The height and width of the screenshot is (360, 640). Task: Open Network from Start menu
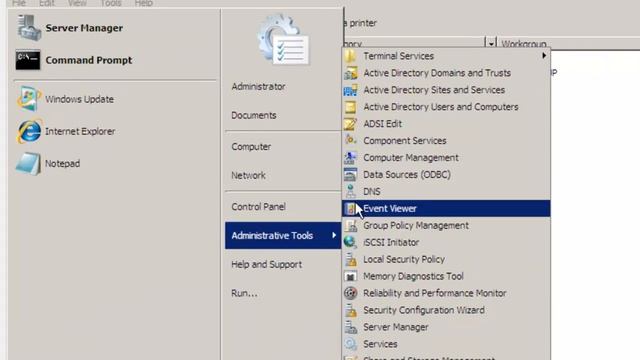coord(248,176)
